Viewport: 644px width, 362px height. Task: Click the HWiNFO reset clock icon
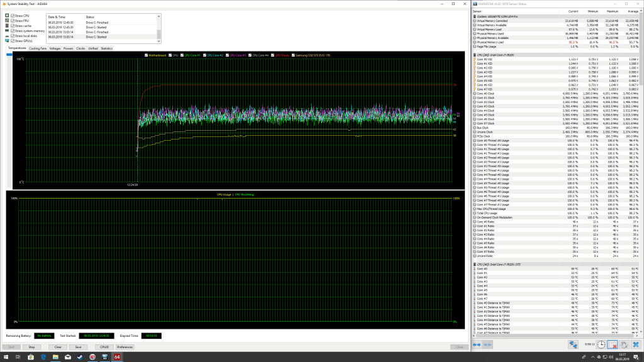601,344
